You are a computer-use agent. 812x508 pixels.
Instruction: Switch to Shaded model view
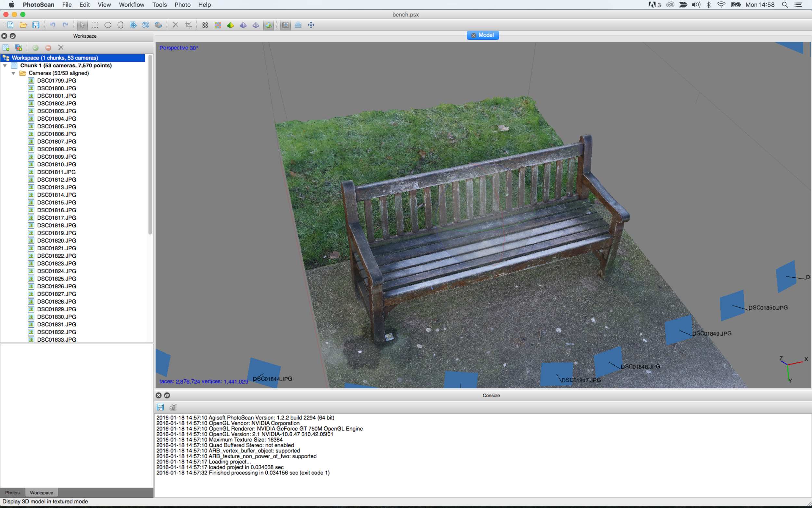(x=231, y=25)
